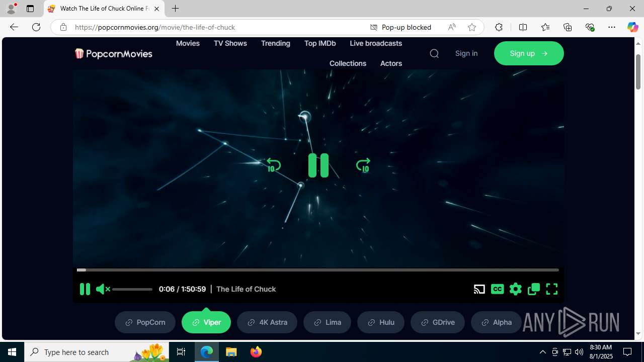Toggle Split screen view
The height and width of the screenshot is (362, 644).
point(523,27)
